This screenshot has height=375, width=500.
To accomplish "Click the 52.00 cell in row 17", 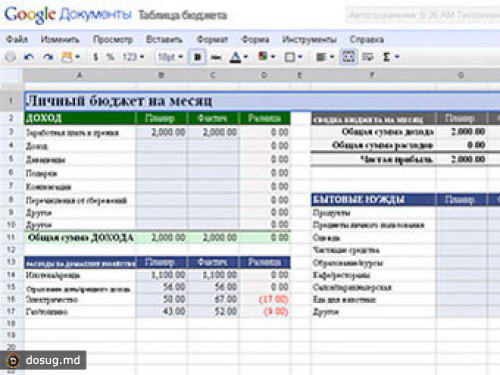I will pos(213,312).
